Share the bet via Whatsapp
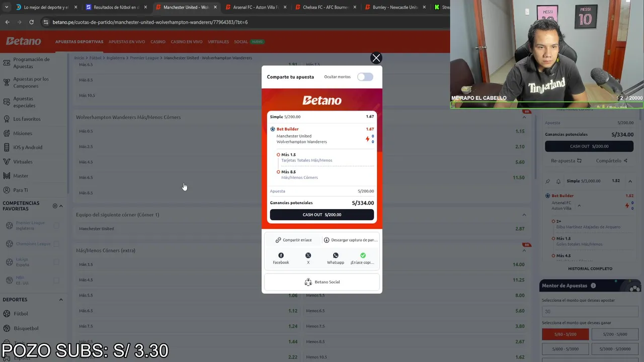The height and width of the screenshot is (362, 644). tap(336, 258)
